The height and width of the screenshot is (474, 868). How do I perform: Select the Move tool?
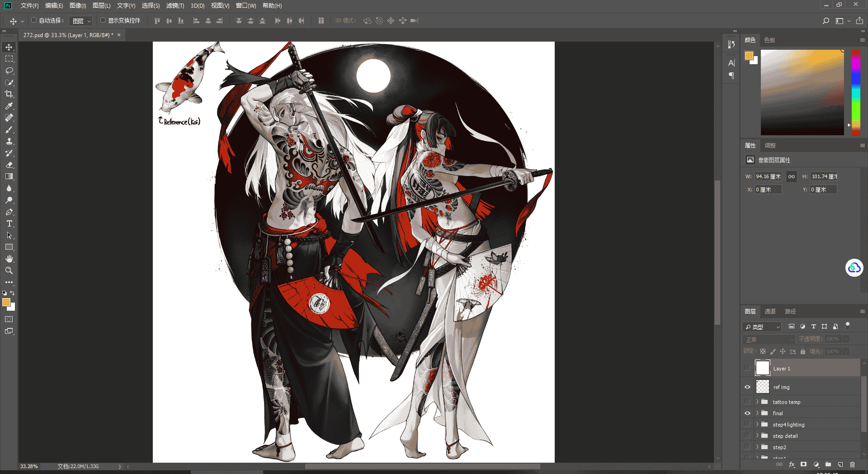[x=9, y=47]
